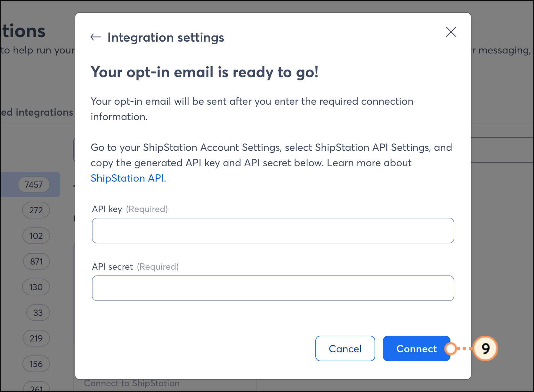Open the ShipStation API link
This screenshot has height=392, width=534.
128,178
